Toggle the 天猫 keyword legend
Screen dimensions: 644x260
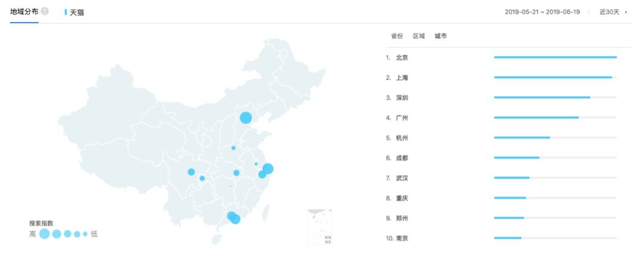tap(75, 13)
